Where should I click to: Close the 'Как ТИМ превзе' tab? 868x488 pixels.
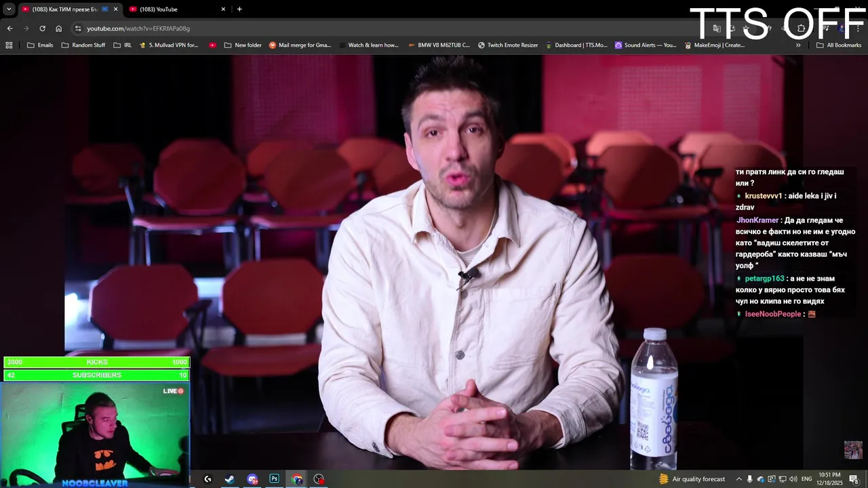[115, 9]
